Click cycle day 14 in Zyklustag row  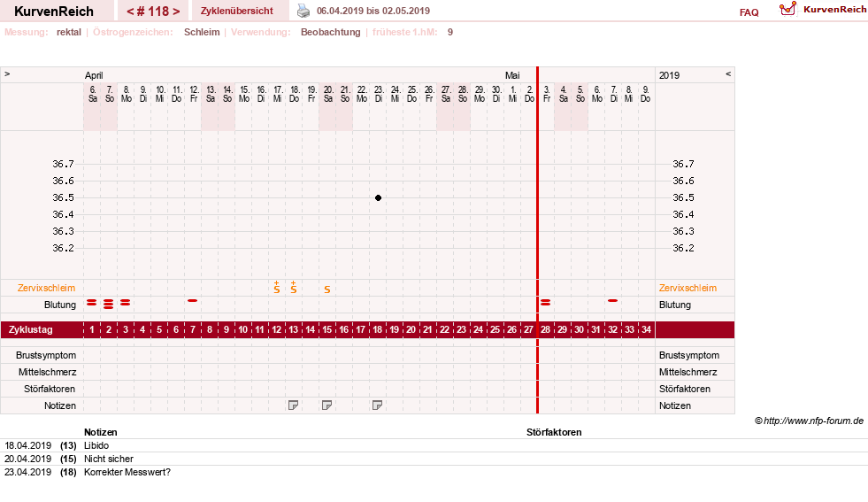click(310, 329)
